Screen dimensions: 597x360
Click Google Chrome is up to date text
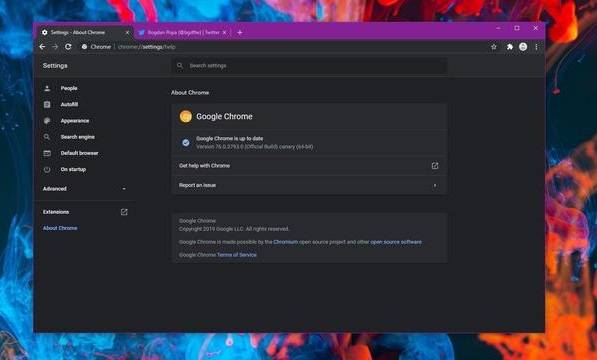[x=230, y=139]
